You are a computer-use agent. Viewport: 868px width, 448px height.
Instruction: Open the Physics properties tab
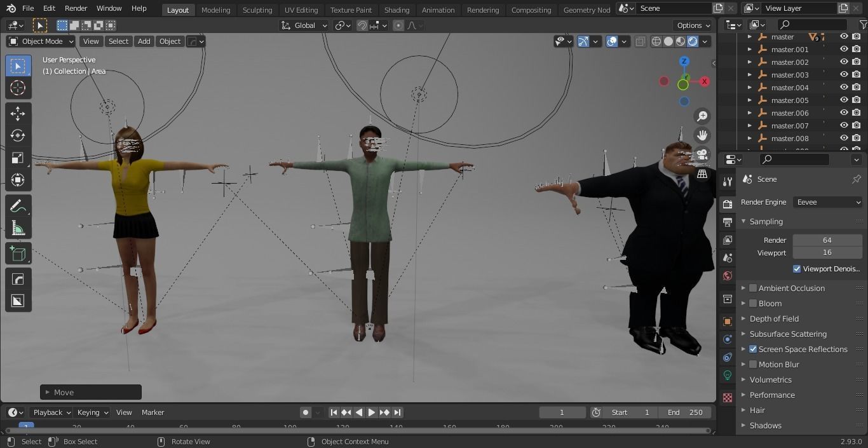coord(728,339)
